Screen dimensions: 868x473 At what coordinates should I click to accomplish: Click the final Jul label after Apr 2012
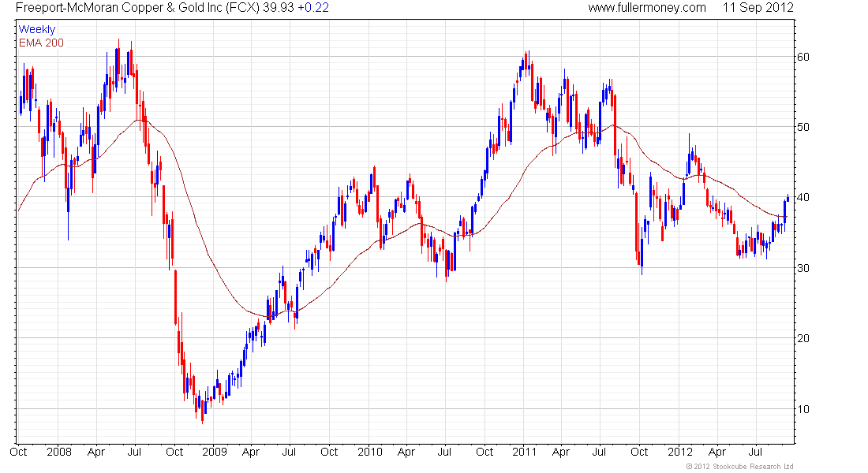click(x=755, y=452)
